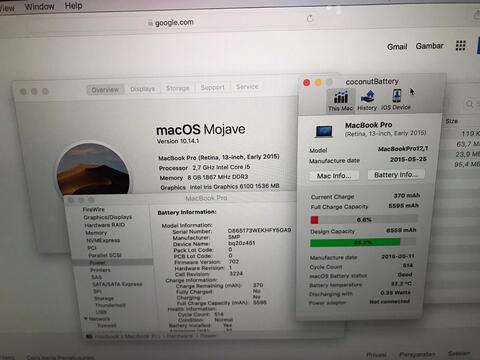480x360 pixels.
Task: Select SPI in System Information sidebar
Action: (x=97, y=291)
